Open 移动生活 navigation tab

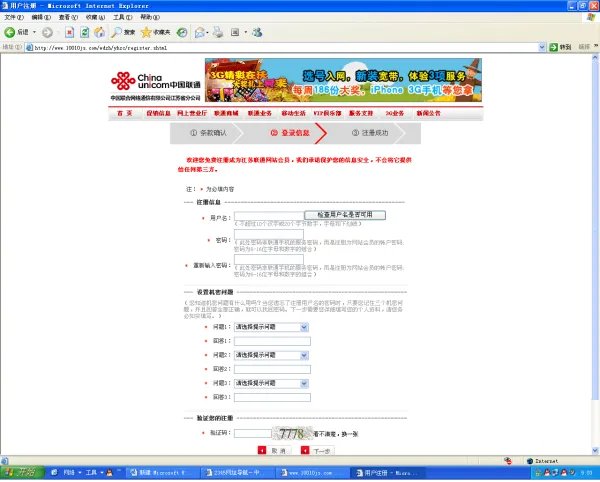click(293, 113)
